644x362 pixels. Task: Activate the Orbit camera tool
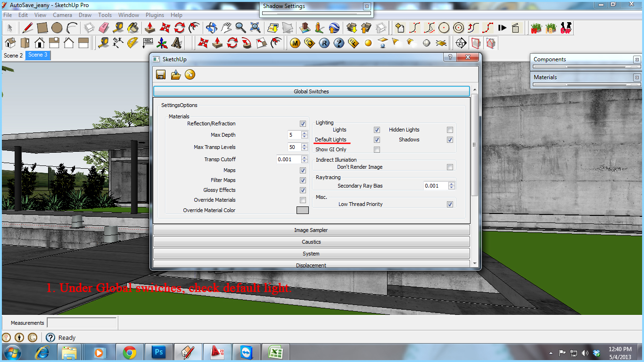[212, 28]
